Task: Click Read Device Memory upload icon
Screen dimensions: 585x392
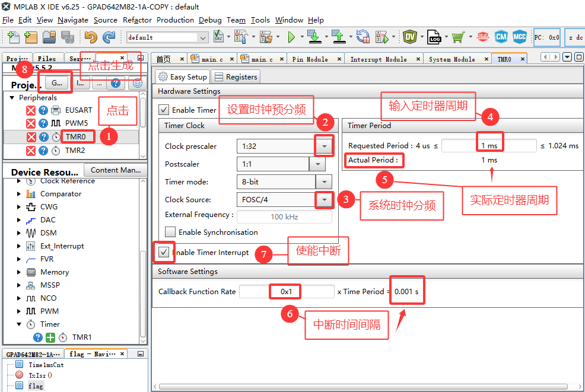Action: 339,37
